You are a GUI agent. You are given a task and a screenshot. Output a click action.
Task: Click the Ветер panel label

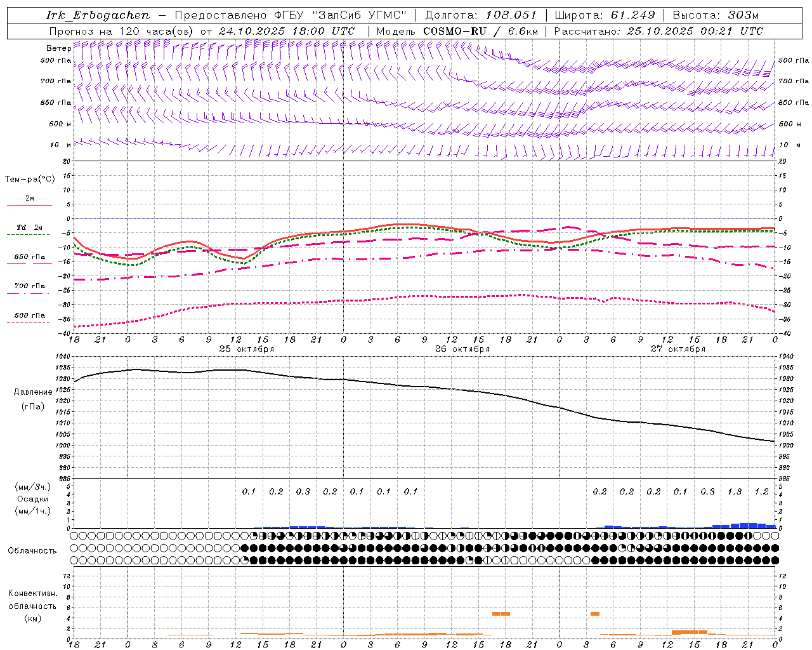pos(58,48)
